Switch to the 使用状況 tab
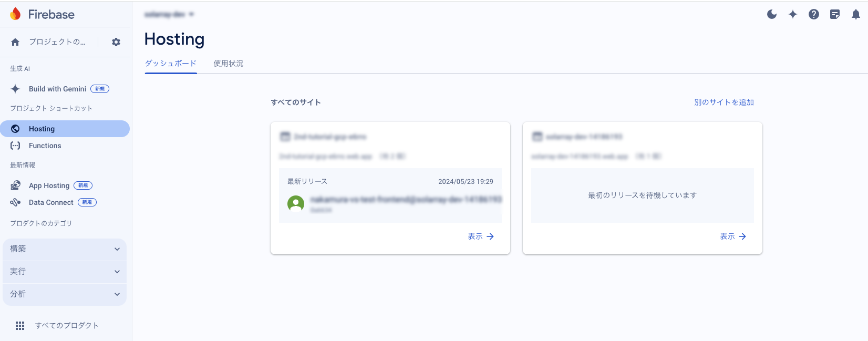The width and height of the screenshot is (868, 341). click(x=228, y=64)
